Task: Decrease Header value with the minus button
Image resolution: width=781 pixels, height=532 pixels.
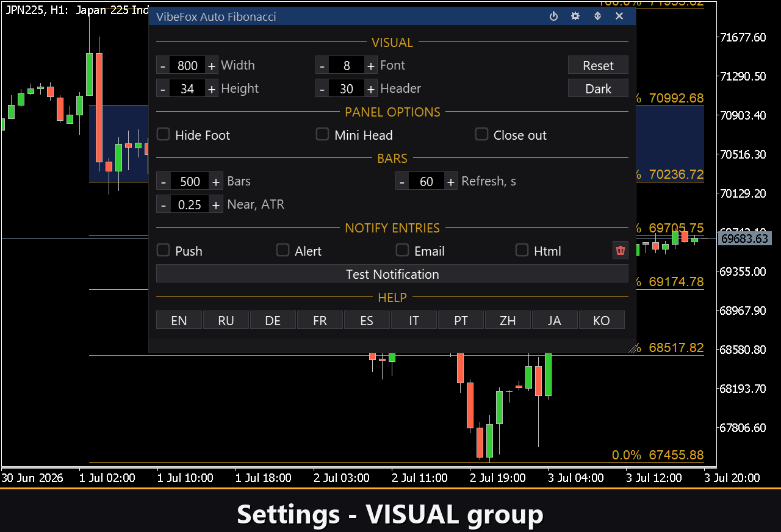Action: click(322, 88)
